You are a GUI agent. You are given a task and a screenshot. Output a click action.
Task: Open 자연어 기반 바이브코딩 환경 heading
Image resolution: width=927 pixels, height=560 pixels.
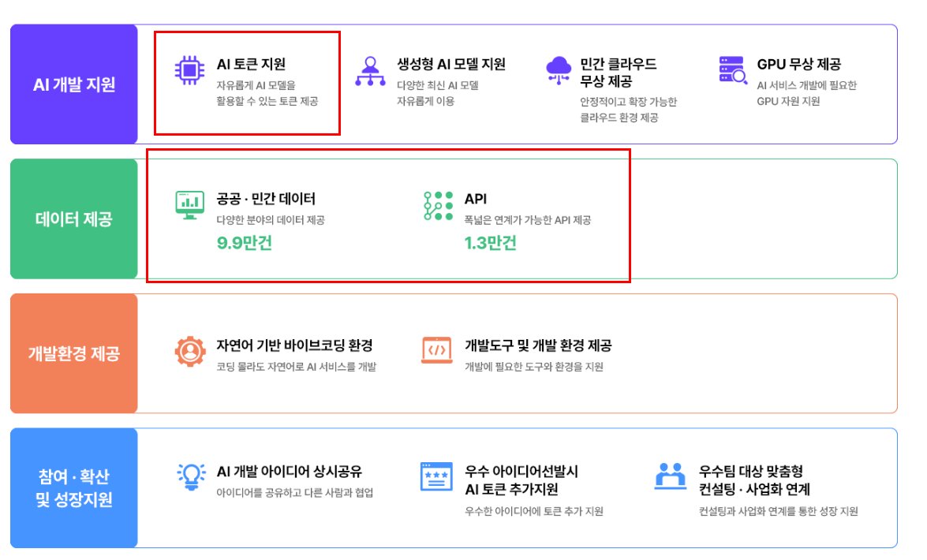click(294, 345)
